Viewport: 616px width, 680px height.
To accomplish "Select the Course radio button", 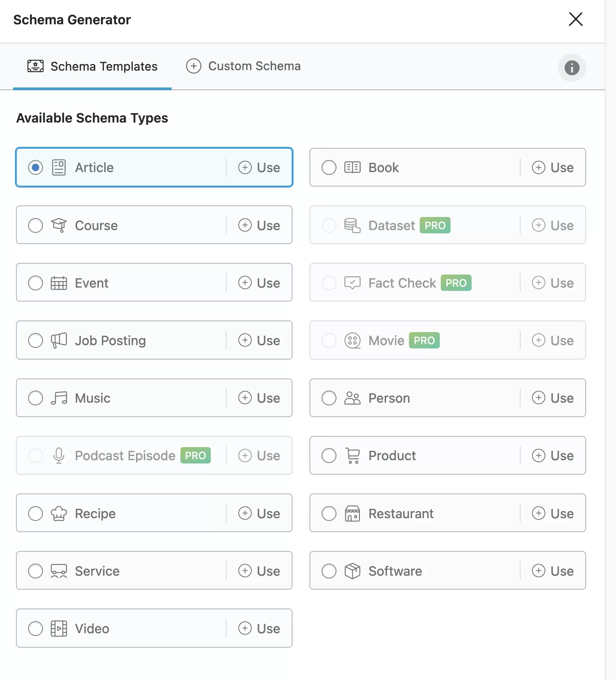I will [x=36, y=225].
